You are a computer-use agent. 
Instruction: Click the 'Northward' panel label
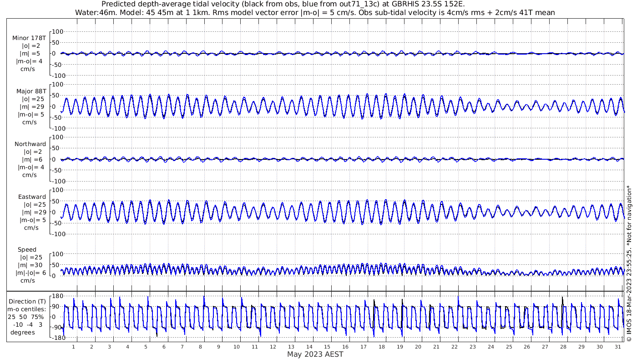pos(30,144)
